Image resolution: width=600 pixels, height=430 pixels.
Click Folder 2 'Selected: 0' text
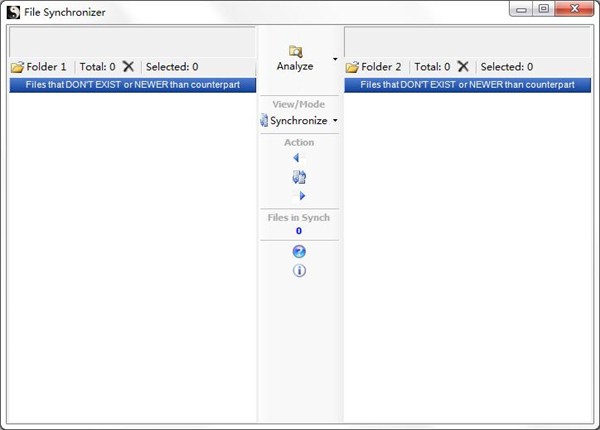[x=507, y=67]
